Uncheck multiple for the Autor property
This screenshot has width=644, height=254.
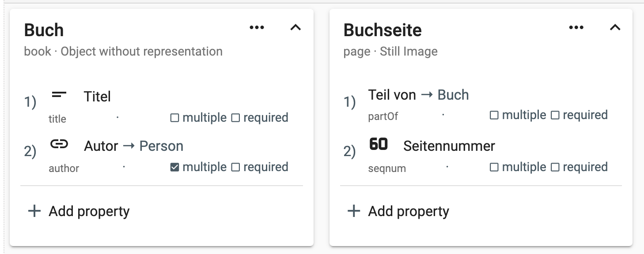[x=175, y=168]
